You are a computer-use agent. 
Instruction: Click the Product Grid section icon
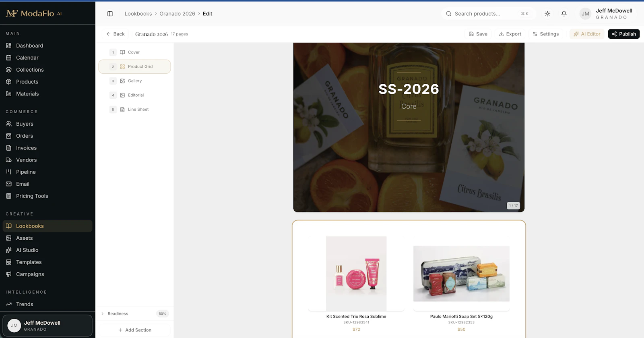click(122, 66)
